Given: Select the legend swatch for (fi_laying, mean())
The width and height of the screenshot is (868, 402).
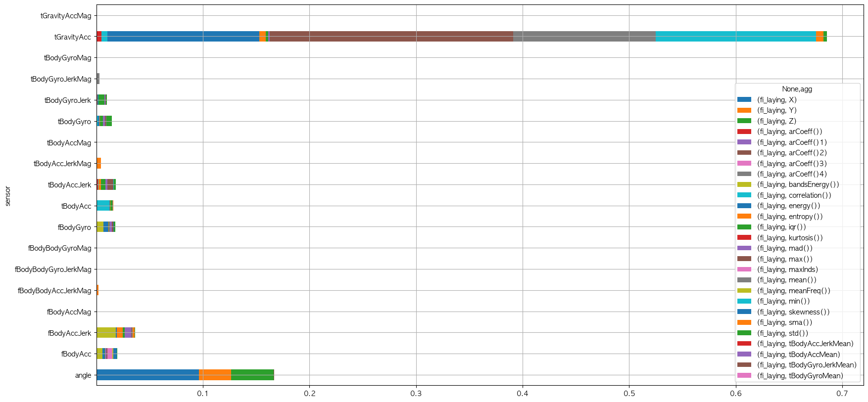Looking at the screenshot, I should (744, 280).
